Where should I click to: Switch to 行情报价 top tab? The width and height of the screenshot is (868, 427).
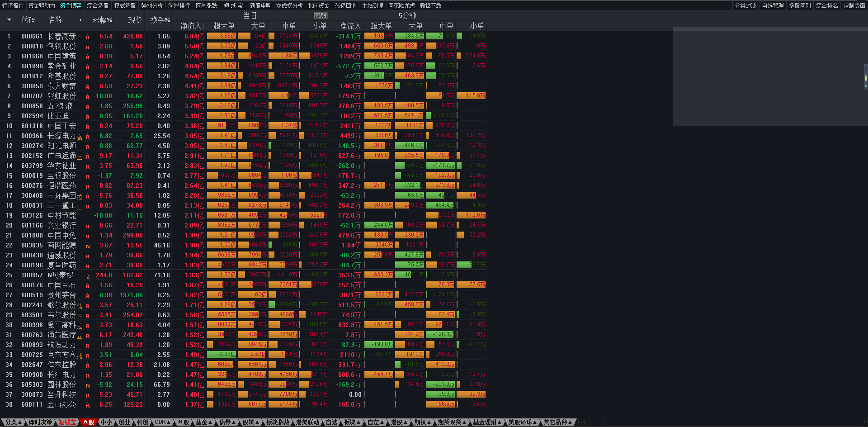pyautogui.click(x=13, y=5)
